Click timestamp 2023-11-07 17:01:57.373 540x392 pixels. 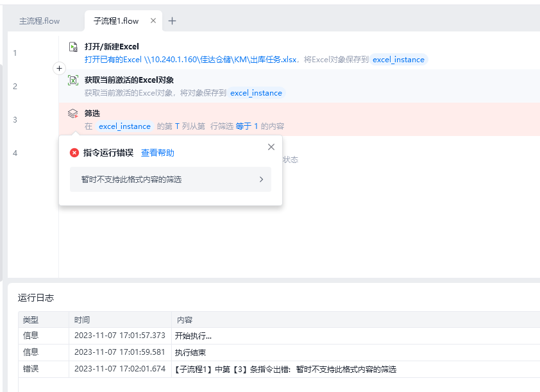pyautogui.click(x=120, y=336)
